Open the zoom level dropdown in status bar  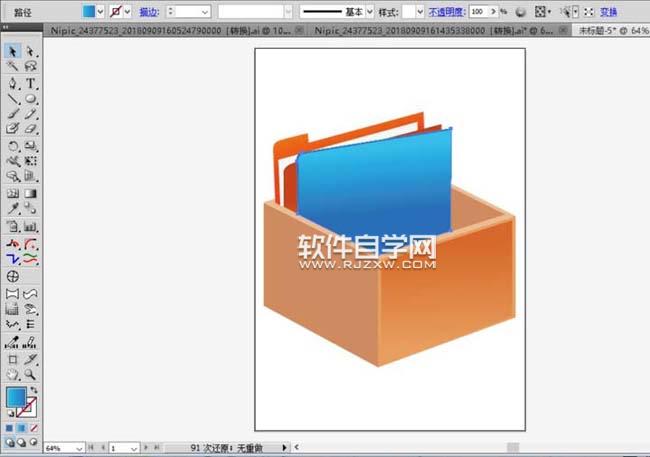[x=79, y=448]
